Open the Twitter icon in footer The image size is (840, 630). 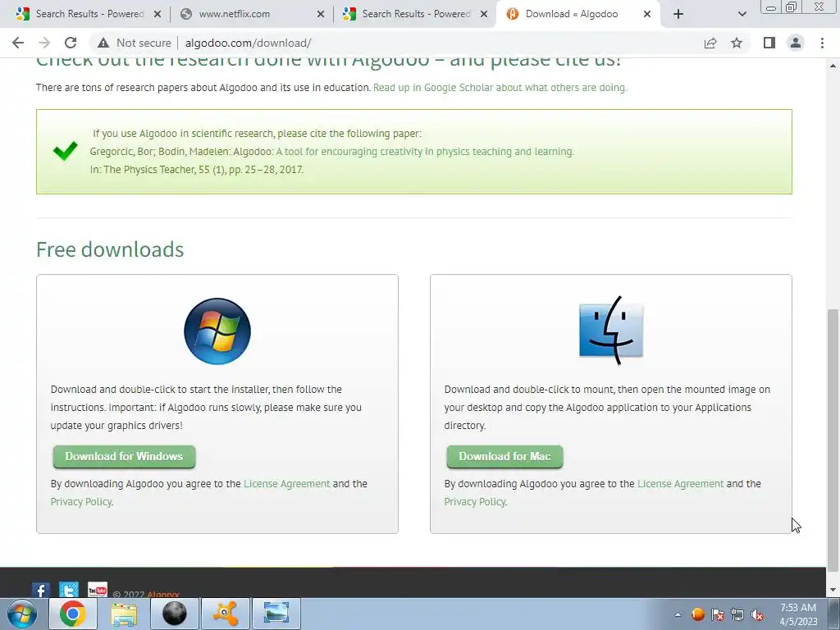(x=69, y=590)
